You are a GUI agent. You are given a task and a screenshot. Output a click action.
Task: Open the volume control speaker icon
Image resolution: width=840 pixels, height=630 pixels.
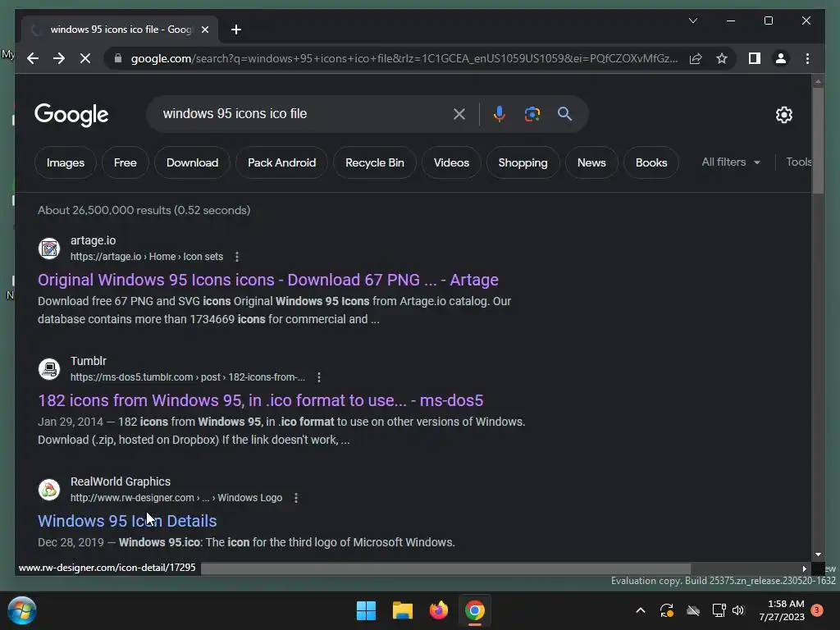[738, 610]
